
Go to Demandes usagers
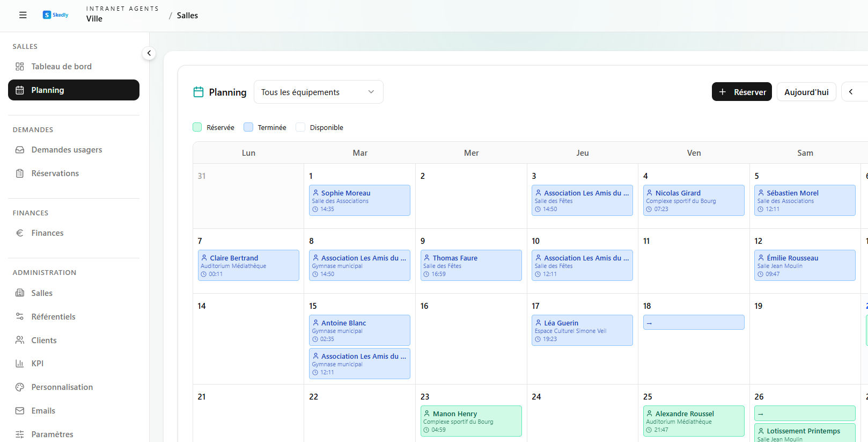point(73,150)
